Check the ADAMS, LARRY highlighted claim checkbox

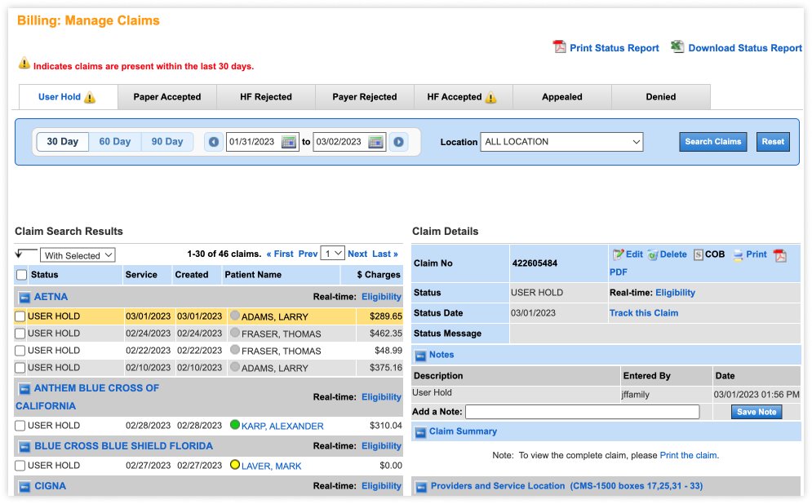tap(20, 316)
